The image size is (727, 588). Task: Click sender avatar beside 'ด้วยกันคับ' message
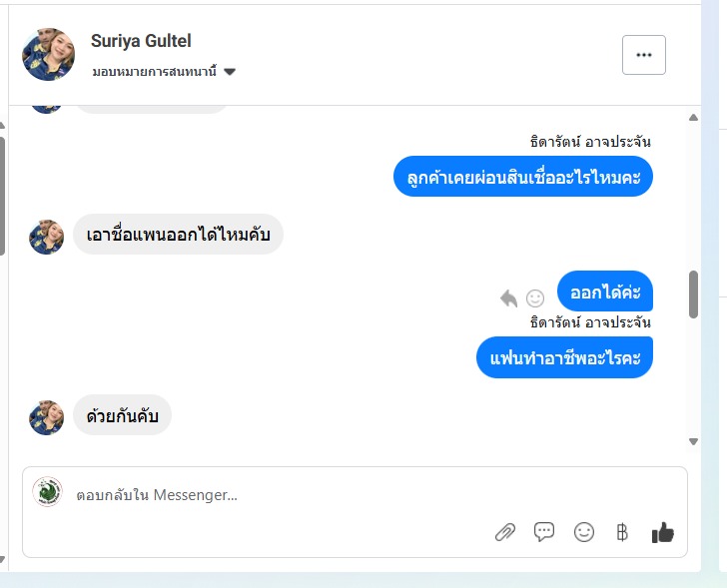(47, 416)
